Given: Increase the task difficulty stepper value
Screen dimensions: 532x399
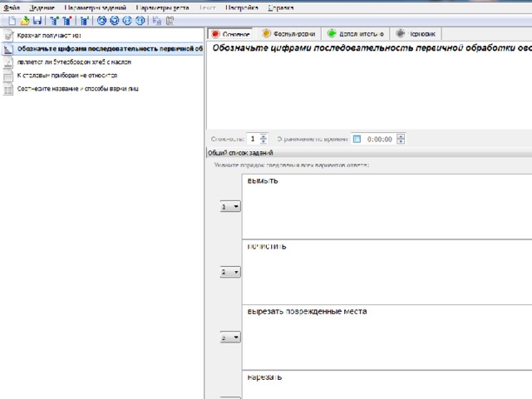Looking at the screenshot, I should (x=264, y=136).
